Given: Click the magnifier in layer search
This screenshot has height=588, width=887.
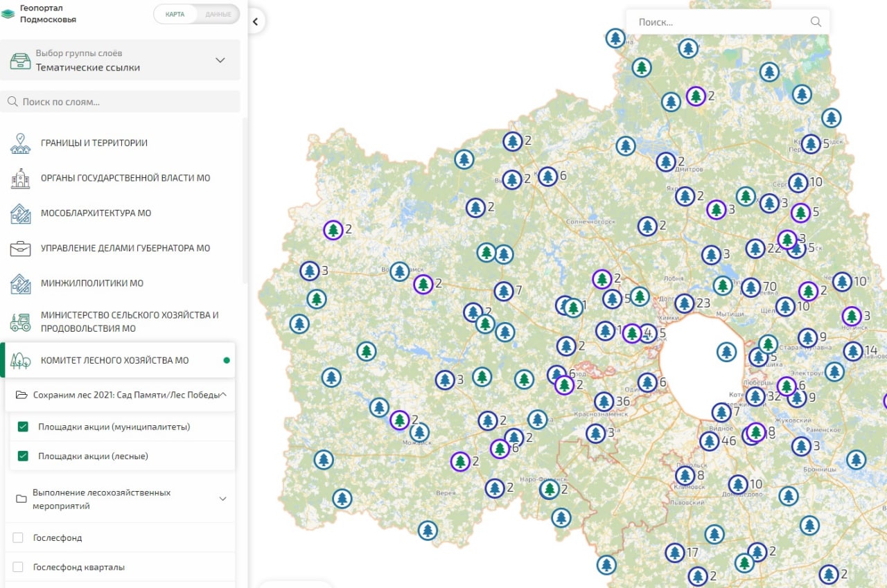Looking at the screenshot, I should [x=12, y=102].
